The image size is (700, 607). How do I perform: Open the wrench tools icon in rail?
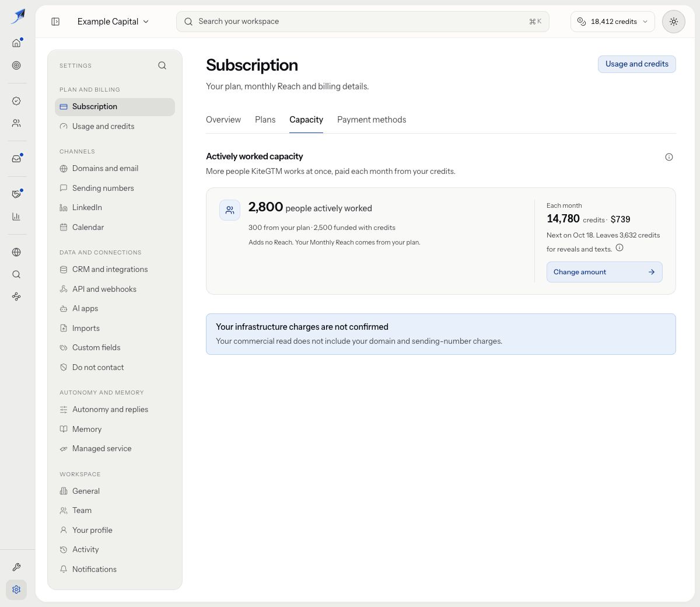coord(16,567)
